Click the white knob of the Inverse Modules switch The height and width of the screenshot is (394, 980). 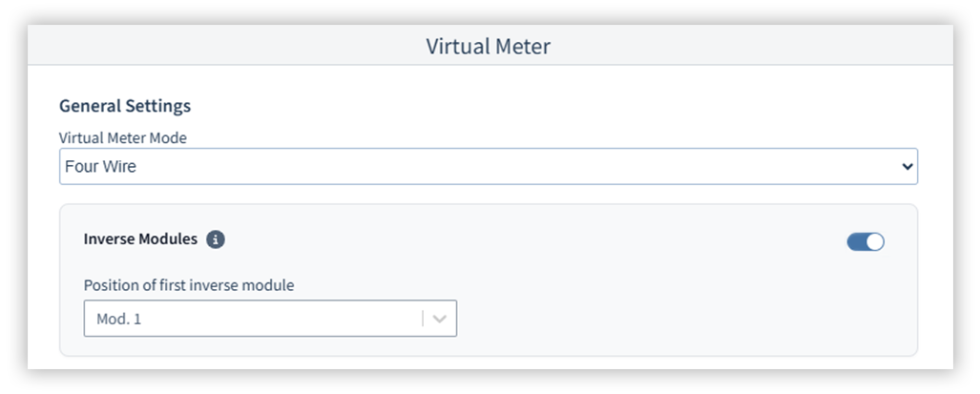(x=875, y=242)
